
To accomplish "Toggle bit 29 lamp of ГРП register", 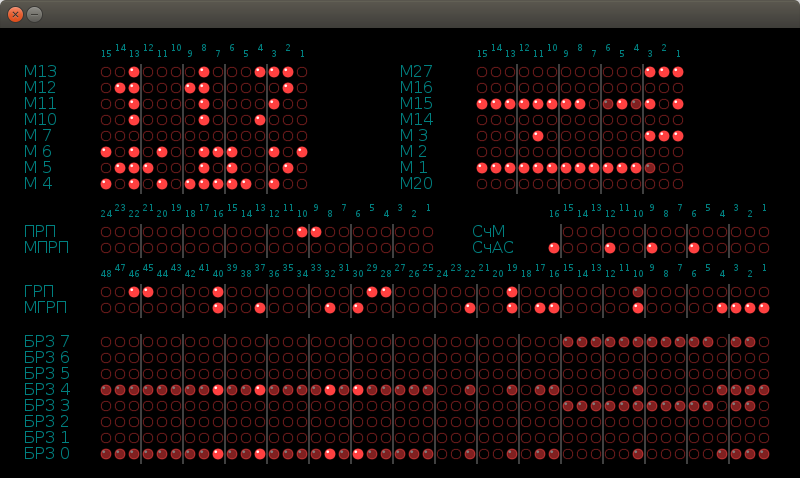I will pos(372,292).
